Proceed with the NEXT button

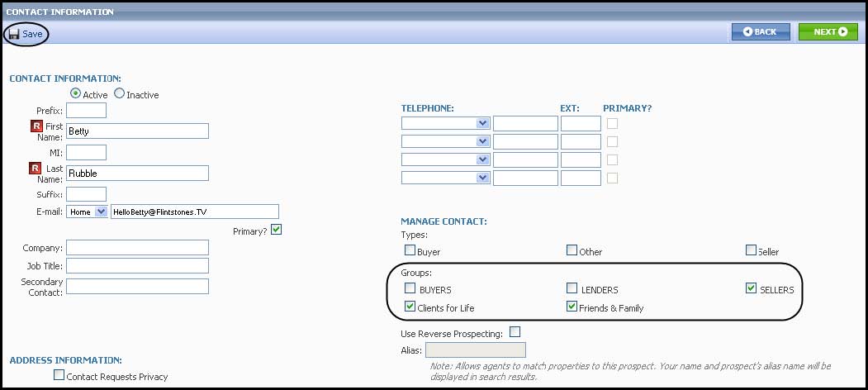tap(828, 31)
